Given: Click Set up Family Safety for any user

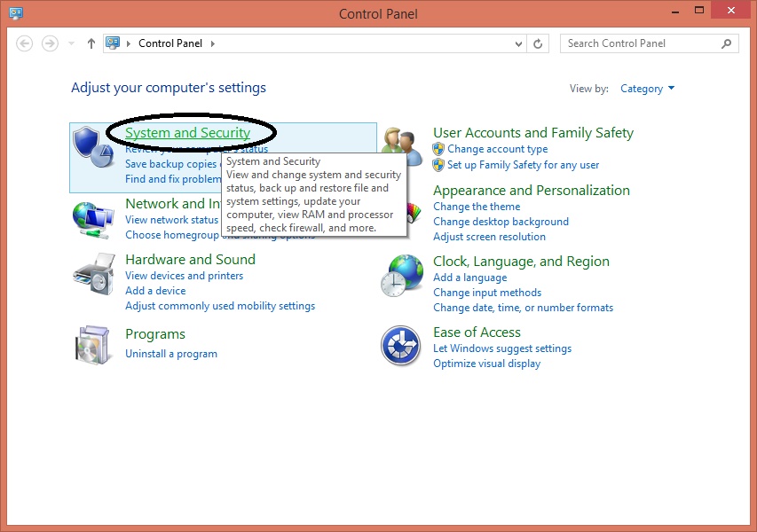Looking at the screenshot, I should click(524, 165).
